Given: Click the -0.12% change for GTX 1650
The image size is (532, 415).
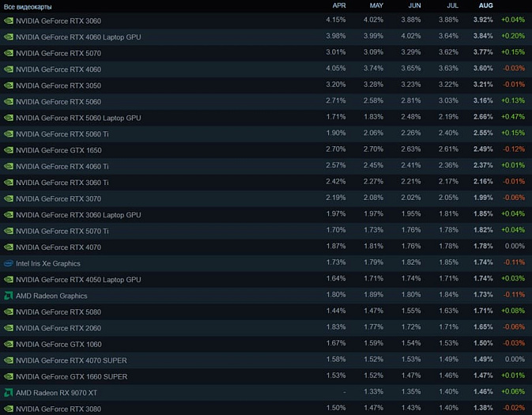Looking at the screenshot, I should tap(514, 149).
